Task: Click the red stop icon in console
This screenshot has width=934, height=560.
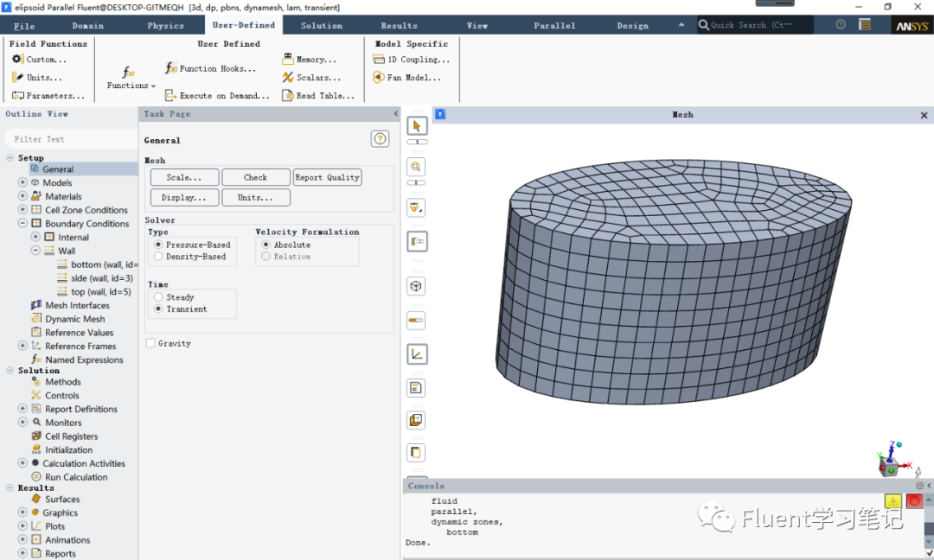Action: [x=914, y=501]
